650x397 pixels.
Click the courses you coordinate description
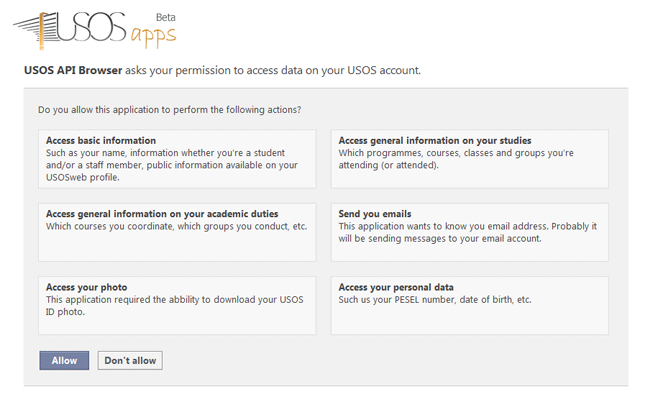[x=177, y=226]
